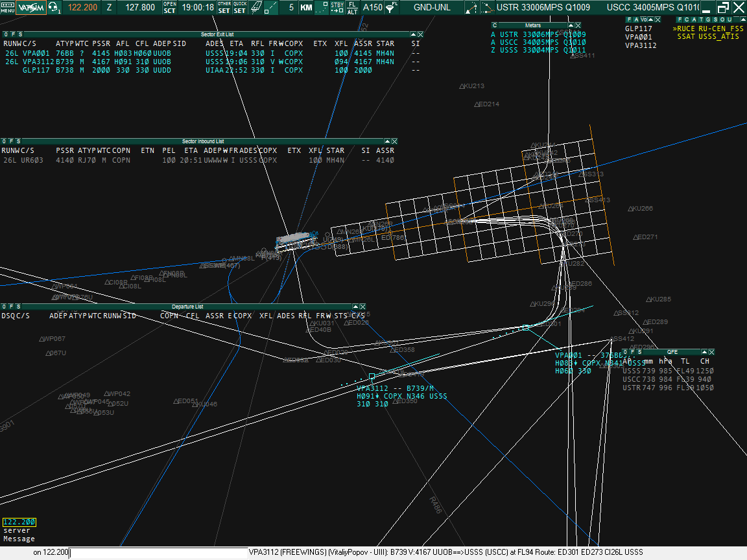Collapse the Sector Inbound List
The height and width of the screenshot is (560, 747).
[x=387, y=141]
